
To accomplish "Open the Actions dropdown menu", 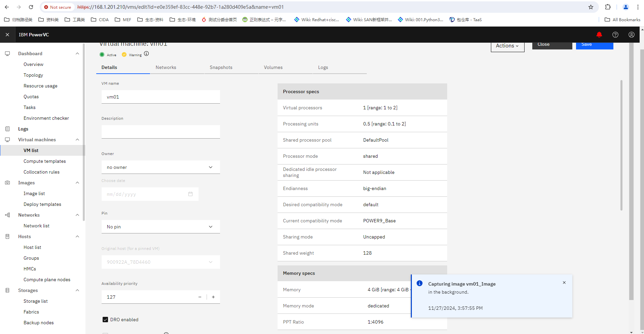I will (x=507, y=46).
